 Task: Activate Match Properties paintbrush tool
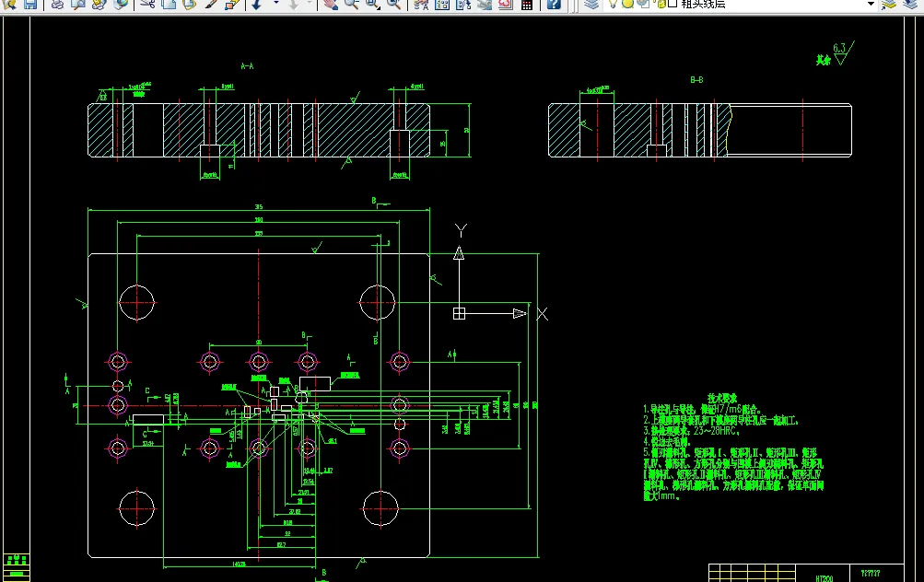(211, 5)
